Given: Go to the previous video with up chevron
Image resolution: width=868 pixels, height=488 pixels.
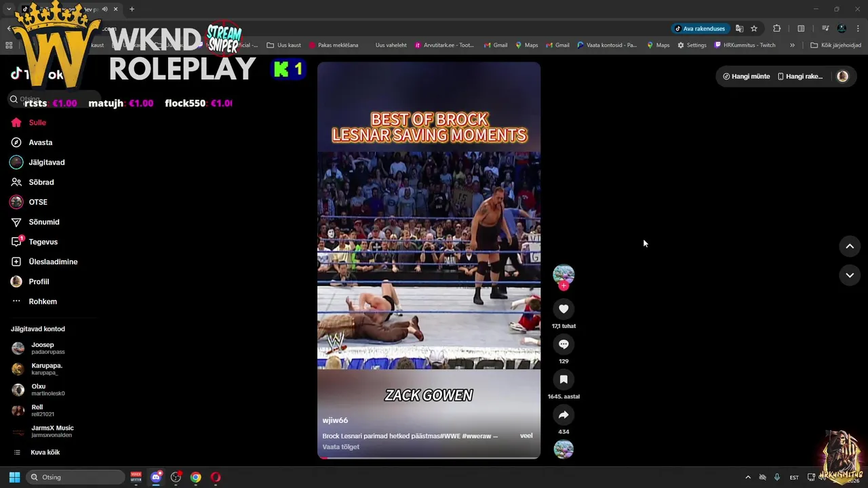Looking at the screenshot, I should (x=850, y=247).
